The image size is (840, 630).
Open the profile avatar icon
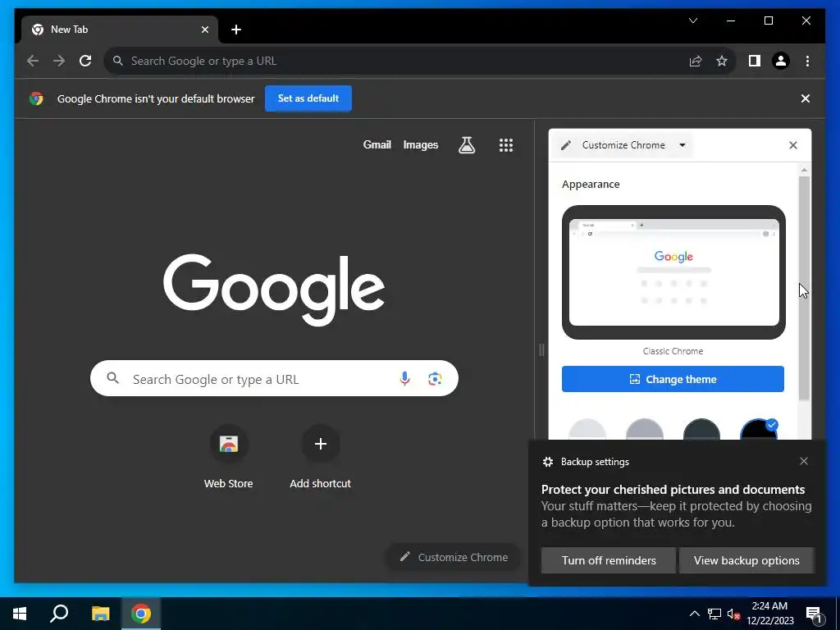click(x=781, y=61)
